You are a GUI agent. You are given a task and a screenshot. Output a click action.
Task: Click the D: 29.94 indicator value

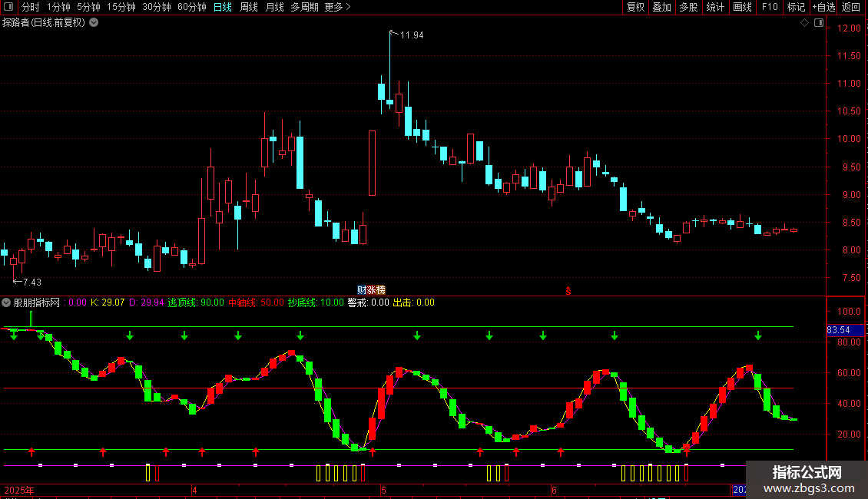coord(147,302)
